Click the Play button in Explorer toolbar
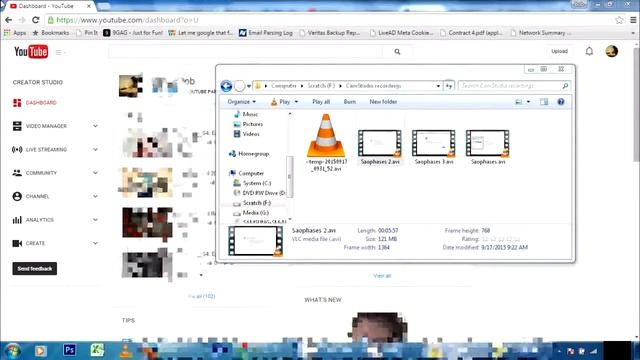The height and width of the screenshot is (360, 640). pyautogui.click(x=280, y=102)
